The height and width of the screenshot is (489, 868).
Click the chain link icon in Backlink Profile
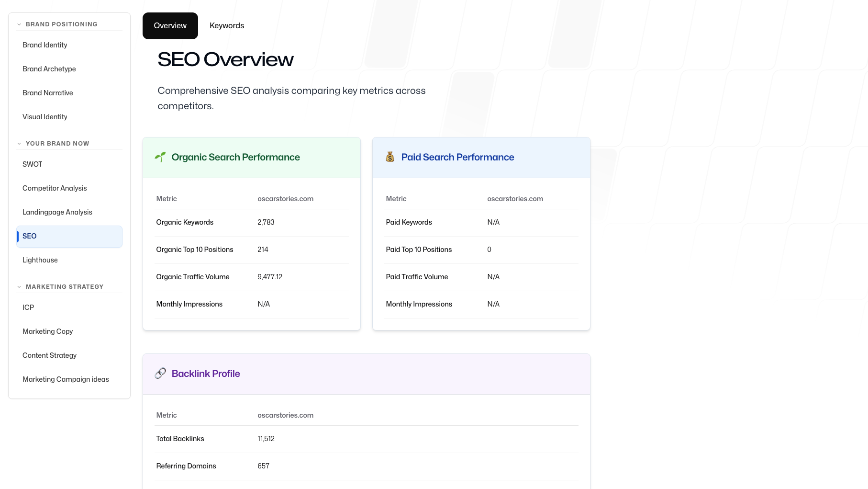click(160, 374)
